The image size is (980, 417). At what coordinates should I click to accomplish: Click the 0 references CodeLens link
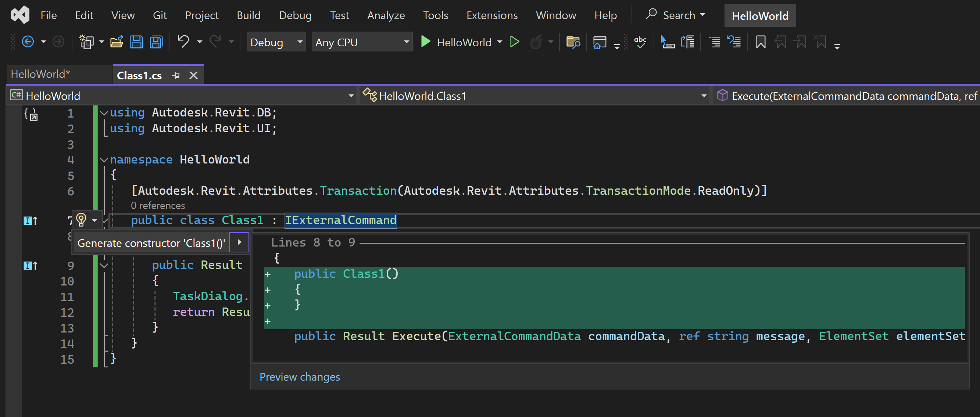[158, 206]
